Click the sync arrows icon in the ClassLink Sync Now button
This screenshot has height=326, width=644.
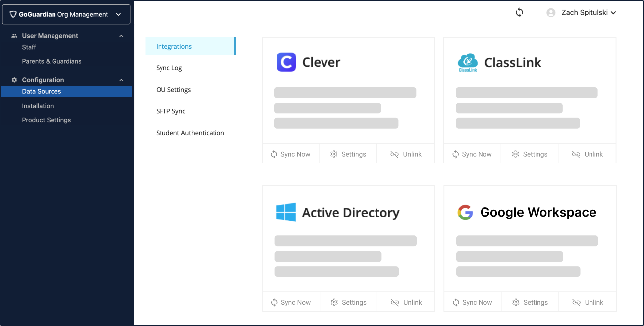[x=456, y=154]
